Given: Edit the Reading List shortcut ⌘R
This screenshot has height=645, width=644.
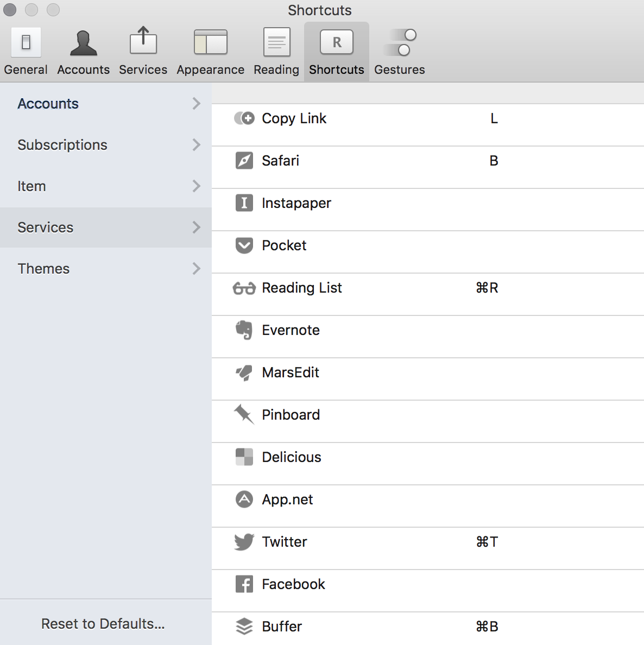Looking at the screenshot, I should click(x=487, y=288).
